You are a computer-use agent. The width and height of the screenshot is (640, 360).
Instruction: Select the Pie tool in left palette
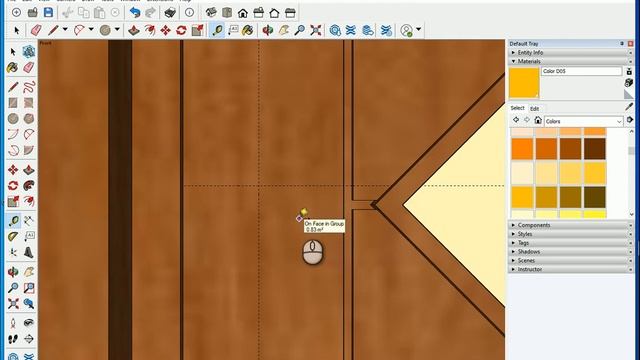29,150
